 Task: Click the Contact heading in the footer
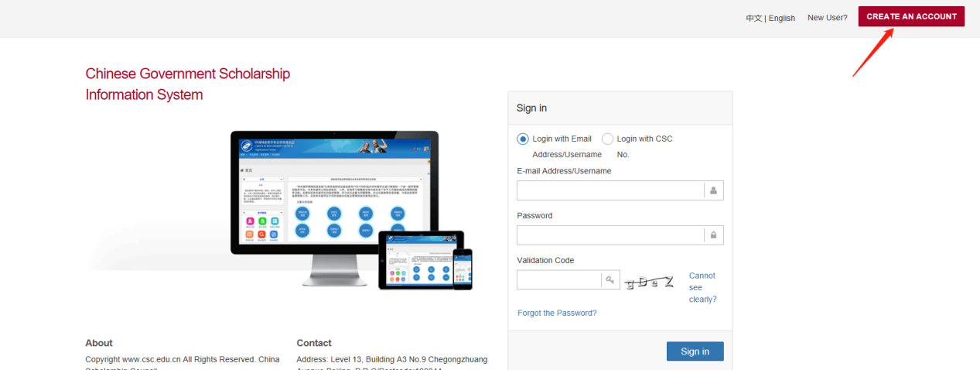(x=314, y=343)
